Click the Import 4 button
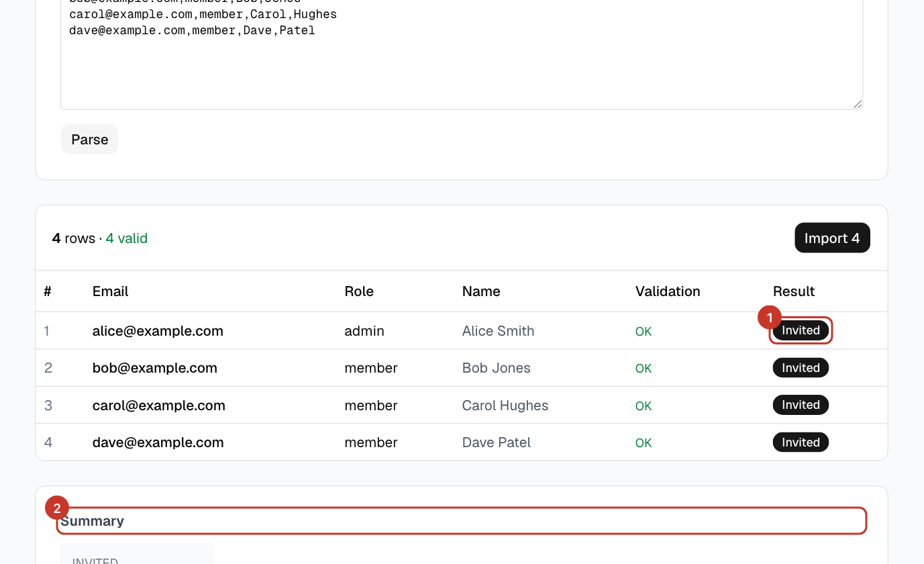 point(832,238)
